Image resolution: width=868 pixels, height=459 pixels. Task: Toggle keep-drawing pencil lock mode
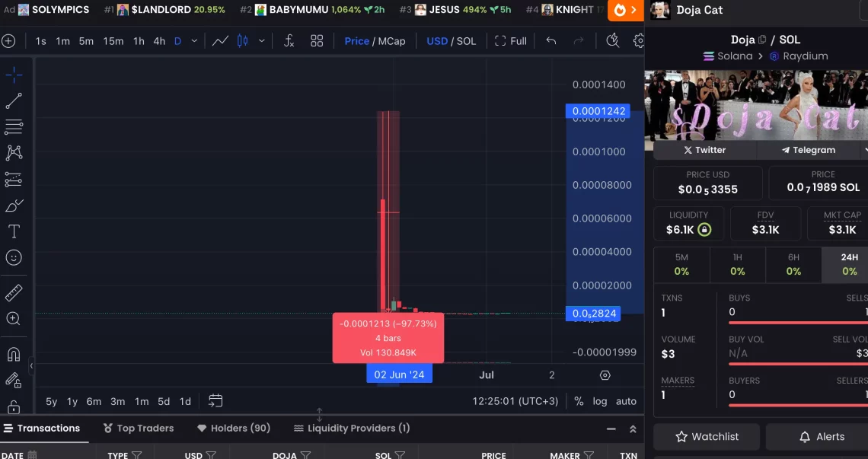[x=14, y=380]
